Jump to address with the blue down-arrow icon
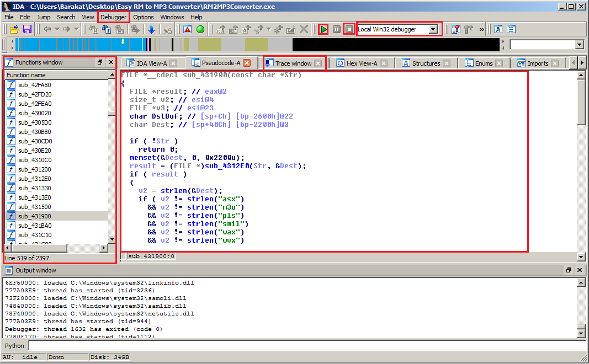The height and width of the screenshot is (364, 589). (x=151, y=29)
